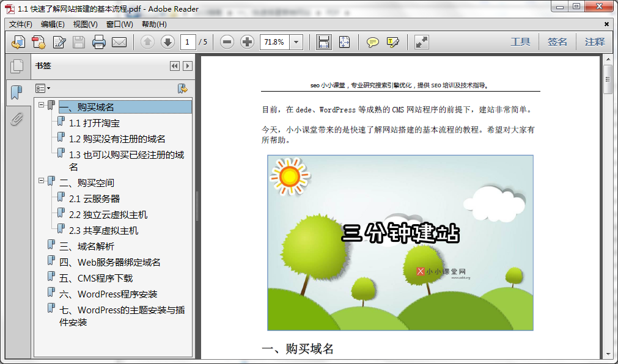Viewport: 618px width, 364px height.
Task: Select bookmark 1.1 打开淘宝
Action: pyautogui.click(x=94, y=123)
